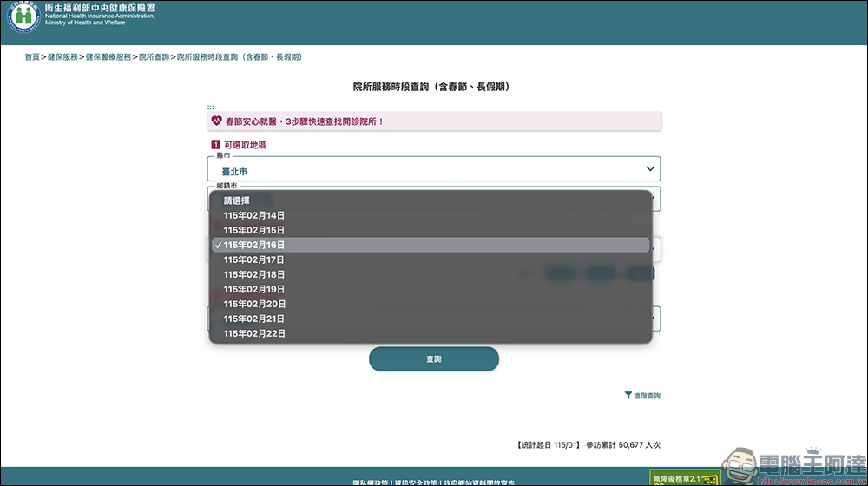Open the 健保醫療服務 breadcrumb link
The width and height of the screenshot is (868, 486).
point(108,57)
